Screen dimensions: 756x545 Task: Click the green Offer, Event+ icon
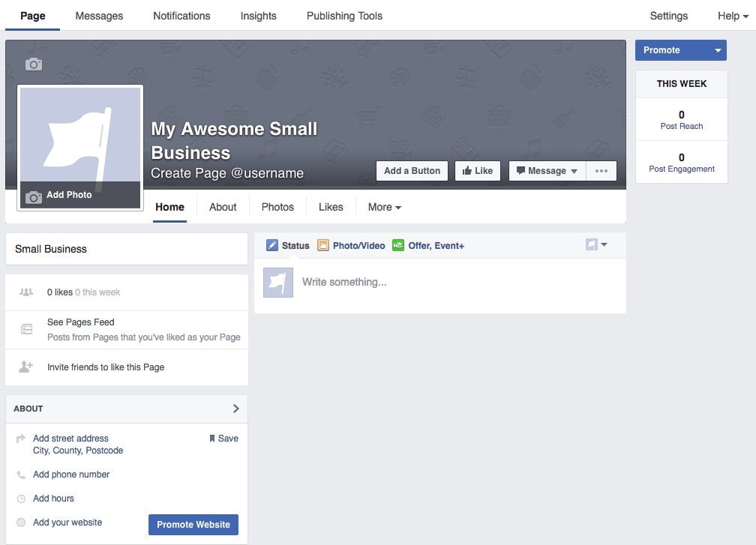pos(398,245)
